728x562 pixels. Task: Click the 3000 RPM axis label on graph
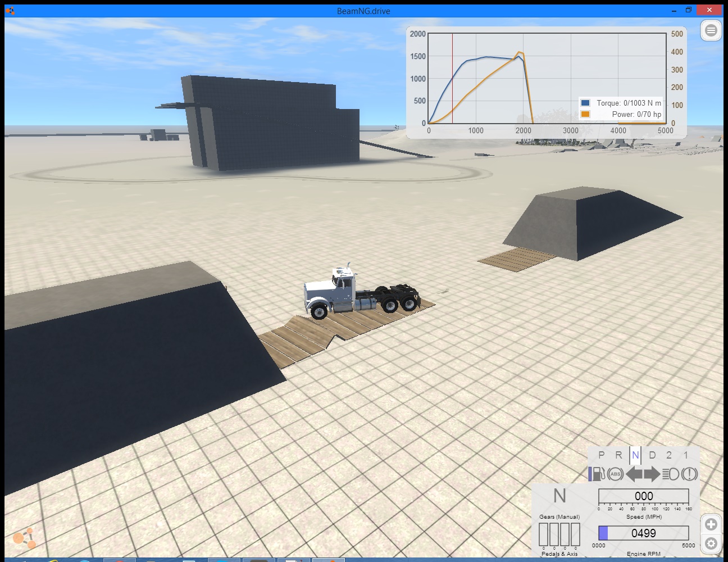571,130
